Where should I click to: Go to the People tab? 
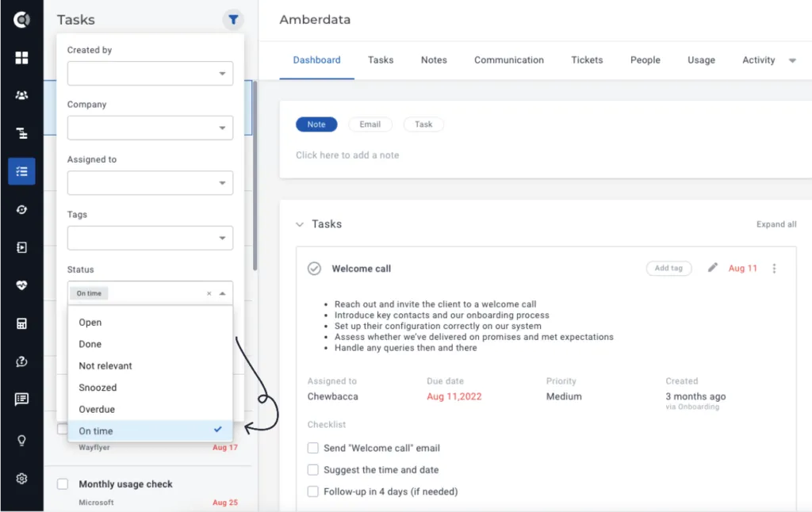pyautogui.click(x=645, y=60)
